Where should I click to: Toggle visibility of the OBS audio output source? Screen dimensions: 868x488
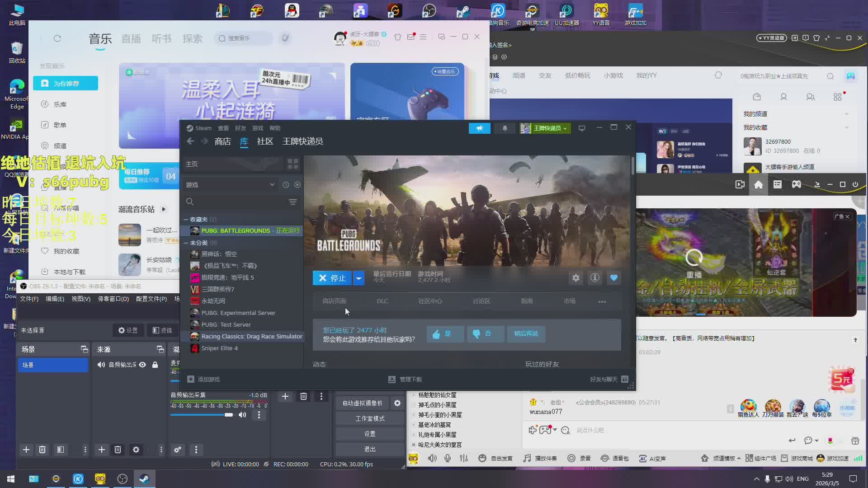[142, 365]
